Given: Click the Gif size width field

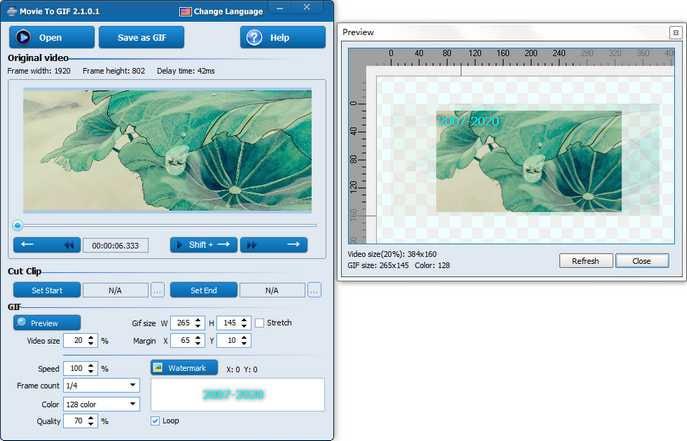Looking at the screenshot, I should point(180,323).
